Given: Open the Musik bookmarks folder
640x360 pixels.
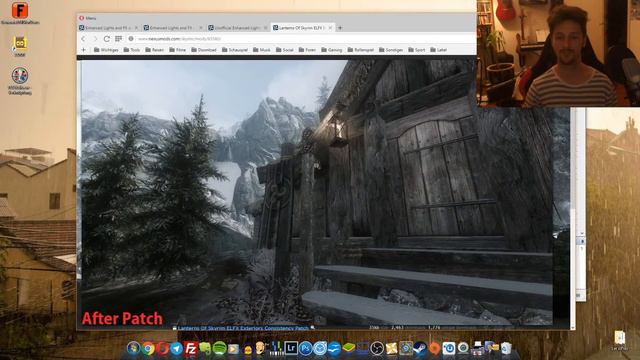Looking at the screenshot, I should click(262, 50).
